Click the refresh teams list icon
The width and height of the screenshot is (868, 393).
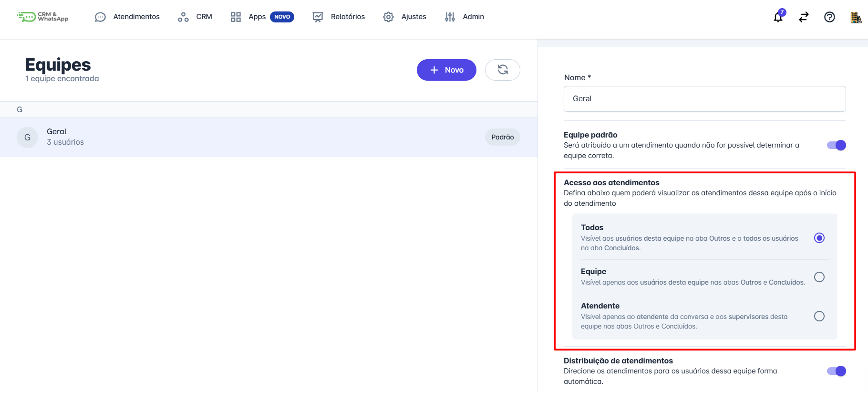click(x=502, y=70)
